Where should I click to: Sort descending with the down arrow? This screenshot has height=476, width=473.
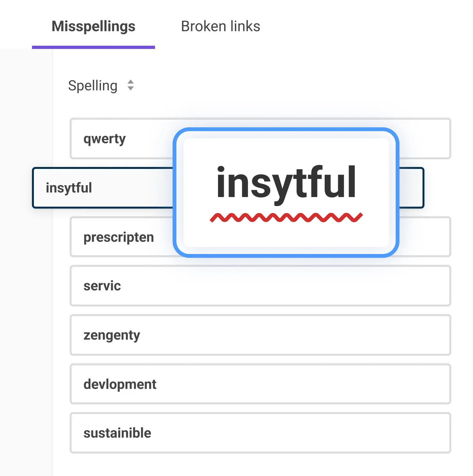(130, 89)
